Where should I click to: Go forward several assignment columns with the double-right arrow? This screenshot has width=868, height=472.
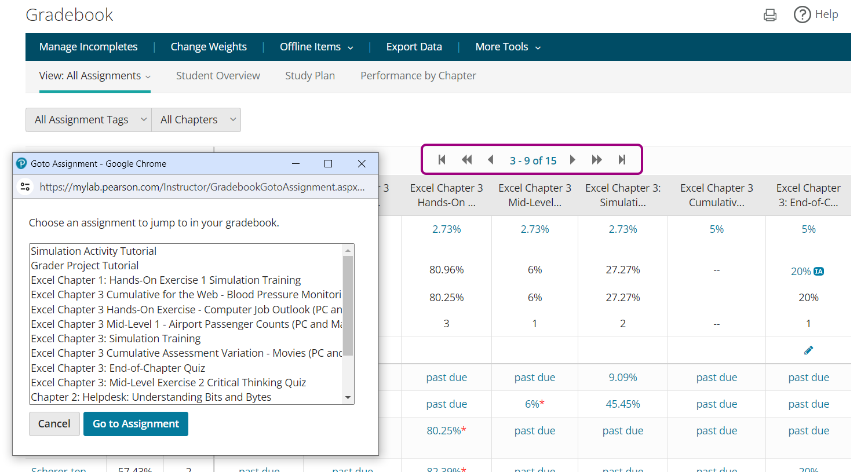(x=597, y=160)
